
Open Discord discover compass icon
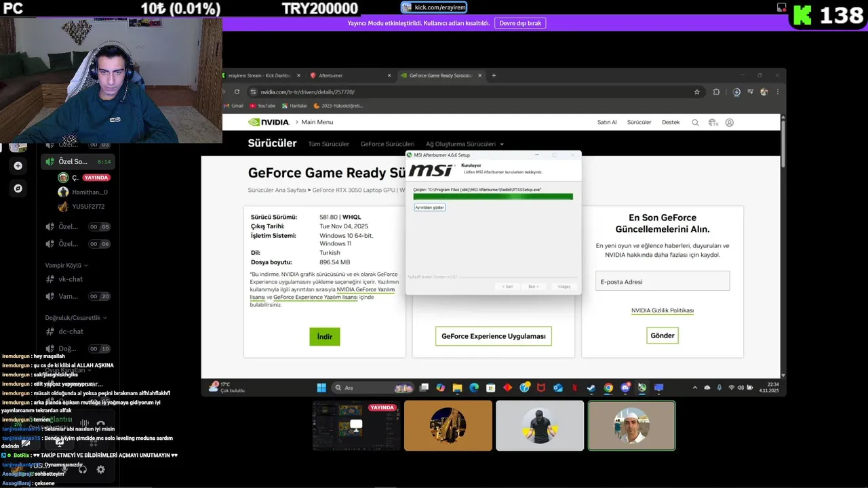coord(18,188)
